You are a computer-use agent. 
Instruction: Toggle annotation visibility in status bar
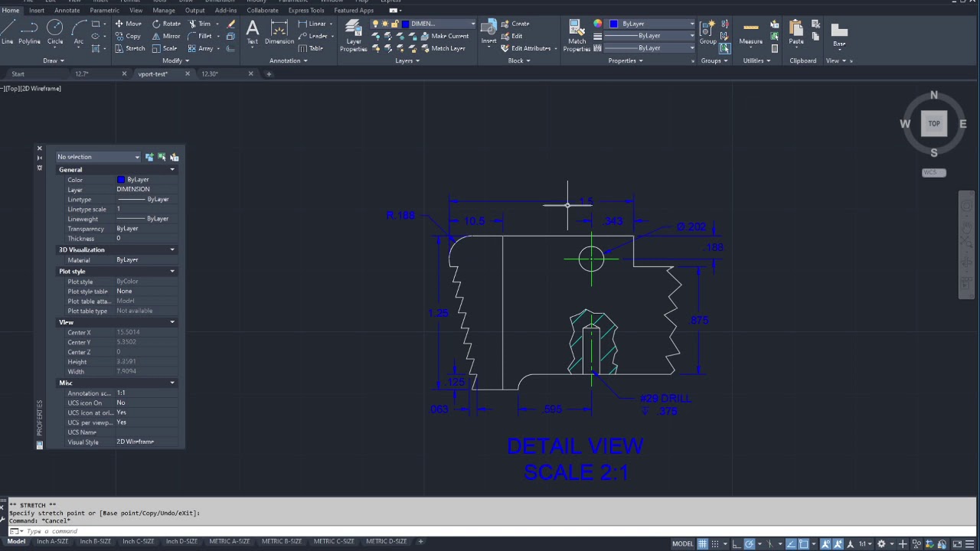coord(826,544)
